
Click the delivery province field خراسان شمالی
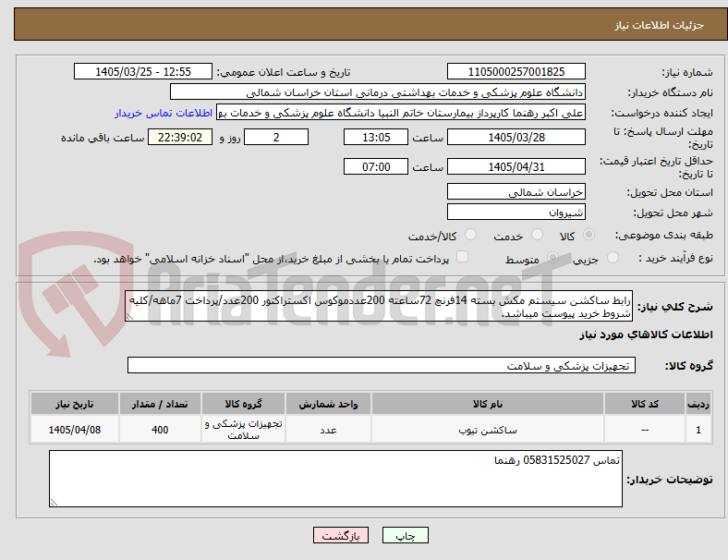tap(516, 192)
